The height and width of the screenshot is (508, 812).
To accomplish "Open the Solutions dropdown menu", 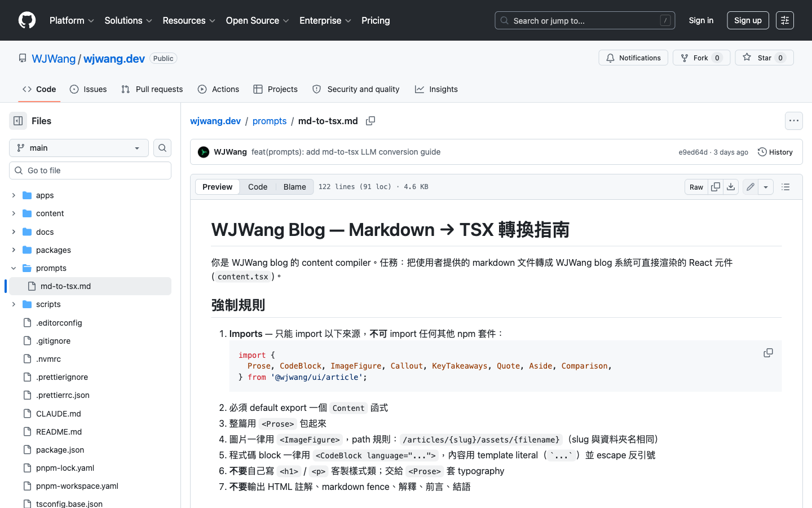I will pyautogui.click(x=129, y=20).
